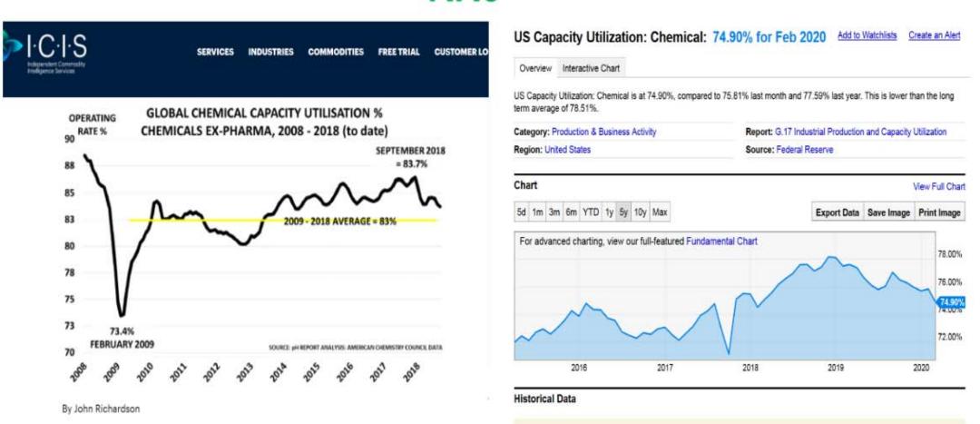Click Add to Watchlists link
980x424 pixels.
[867, 35]
